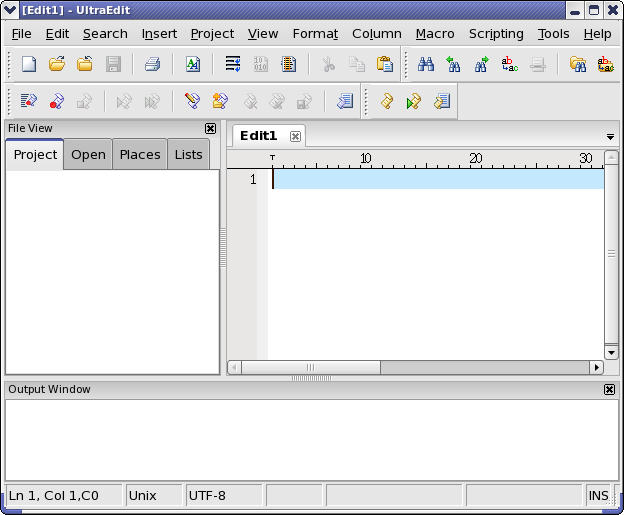Click the UTF-8 encoding status field
The image size is (624, 515).
click(x=224, y=495)
